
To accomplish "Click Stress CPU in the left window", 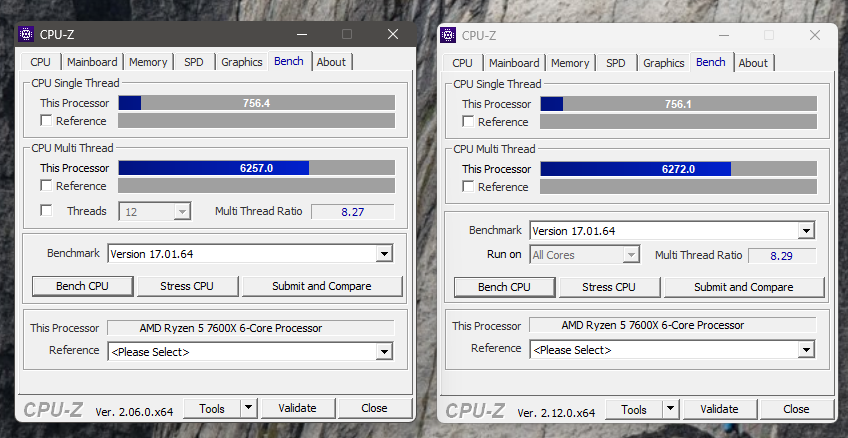I will pyautogui.click(x=187, y=286).
